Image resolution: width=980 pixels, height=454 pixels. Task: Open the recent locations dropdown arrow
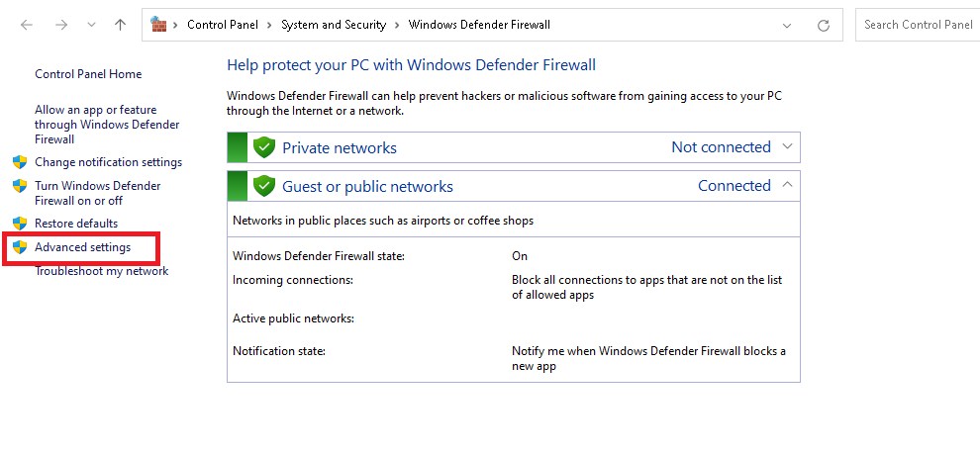tap(92, 25)
